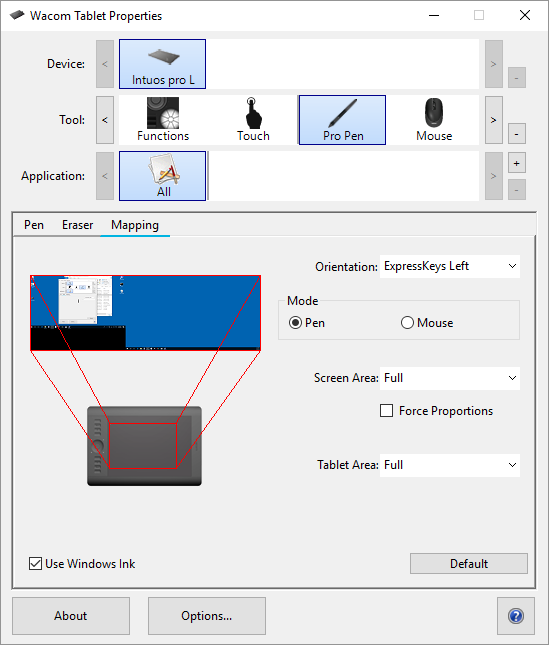Screen dimensions: 549x645
Task: Click the Default button
Action: (x=469, y=564)
